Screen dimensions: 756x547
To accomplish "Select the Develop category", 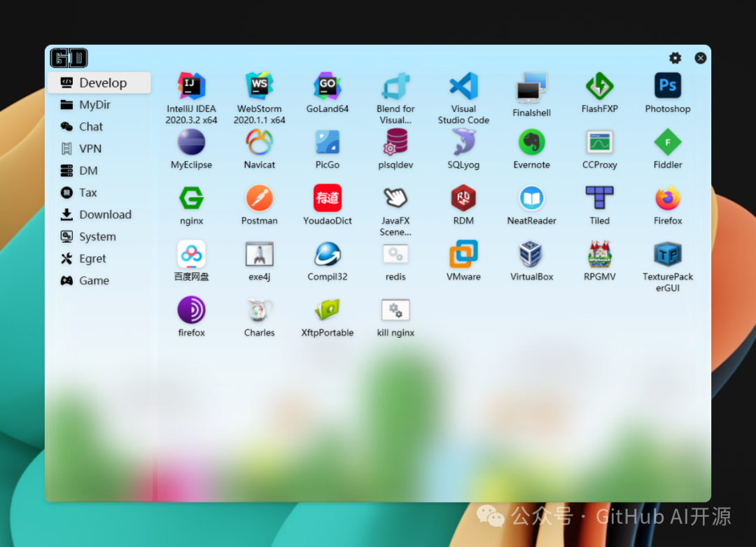I will click(x=99, y=83).
